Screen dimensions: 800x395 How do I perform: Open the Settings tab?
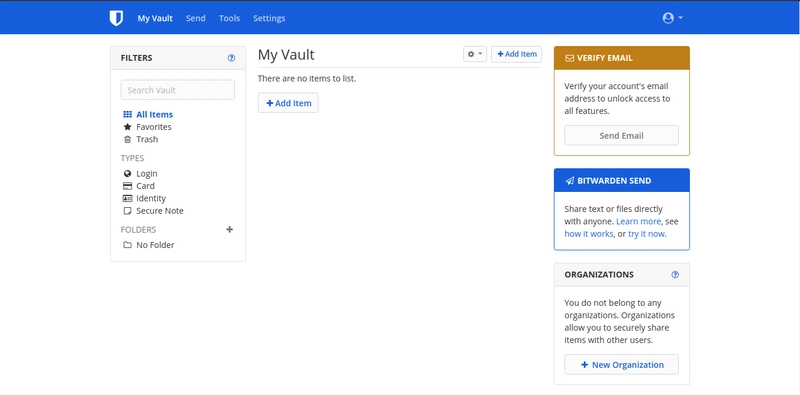(269, 18)
